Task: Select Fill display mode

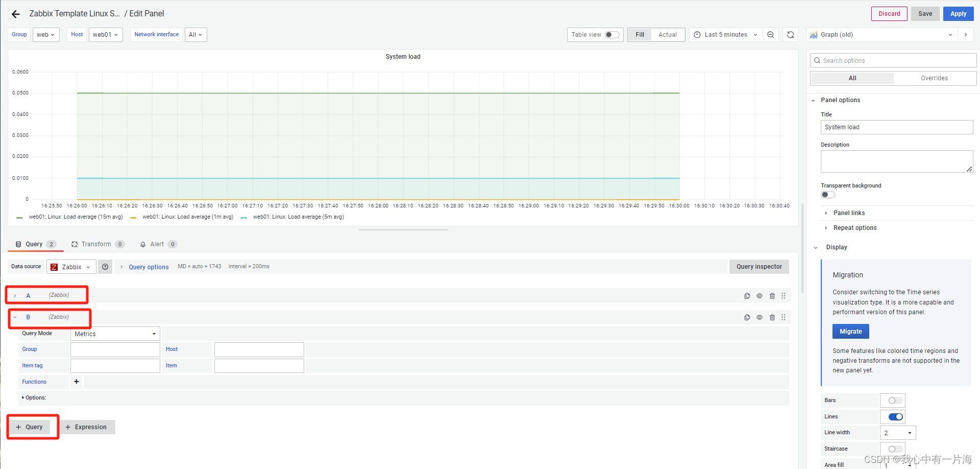Action: point(640,35)
